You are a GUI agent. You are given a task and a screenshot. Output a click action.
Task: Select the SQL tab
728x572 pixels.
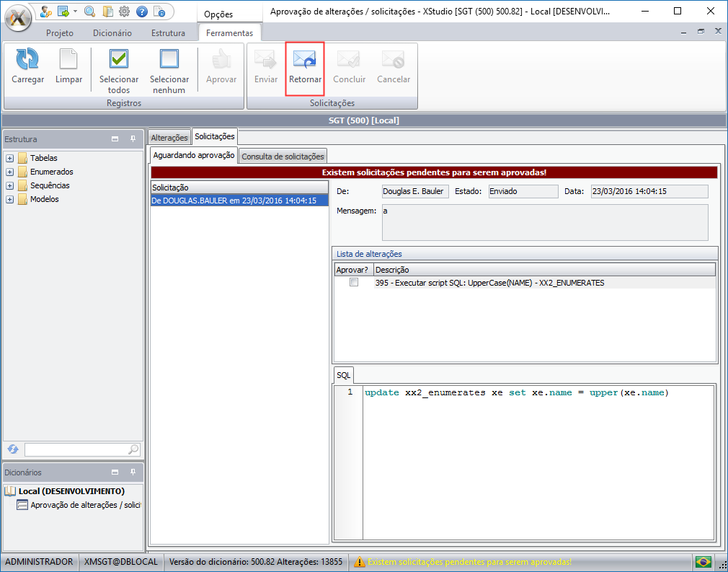pos(344,375)
